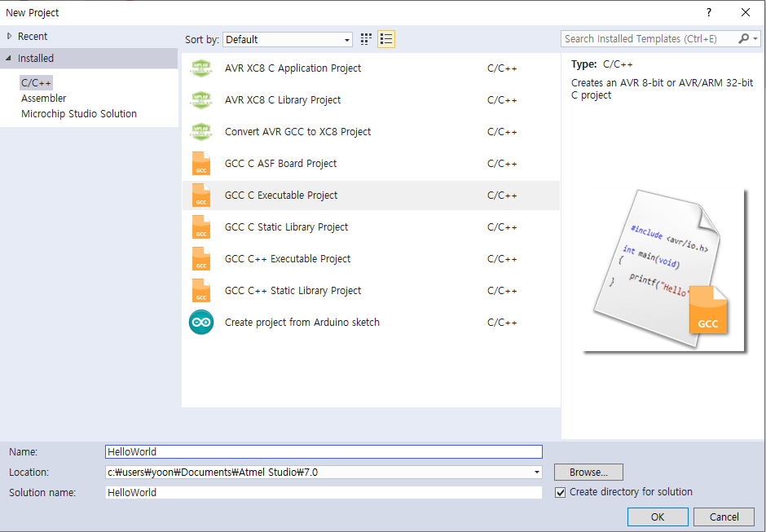766x532 pixels.
Task: Select C/C++ template category
Action: (36, 83)
